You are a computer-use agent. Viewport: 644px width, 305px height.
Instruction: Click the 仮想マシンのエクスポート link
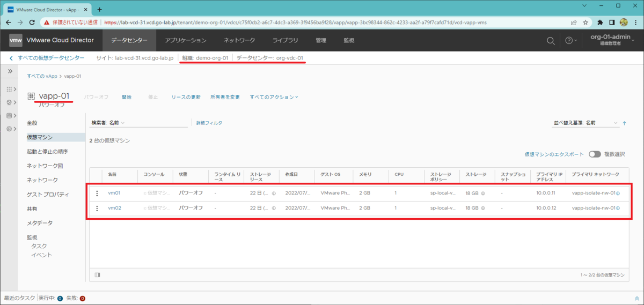click(554, 154)
